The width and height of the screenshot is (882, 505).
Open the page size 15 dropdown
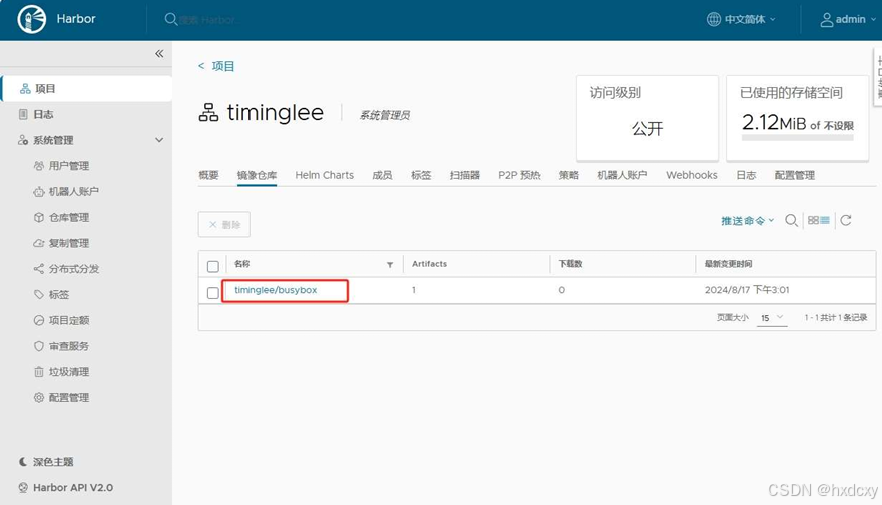point(772,318)
